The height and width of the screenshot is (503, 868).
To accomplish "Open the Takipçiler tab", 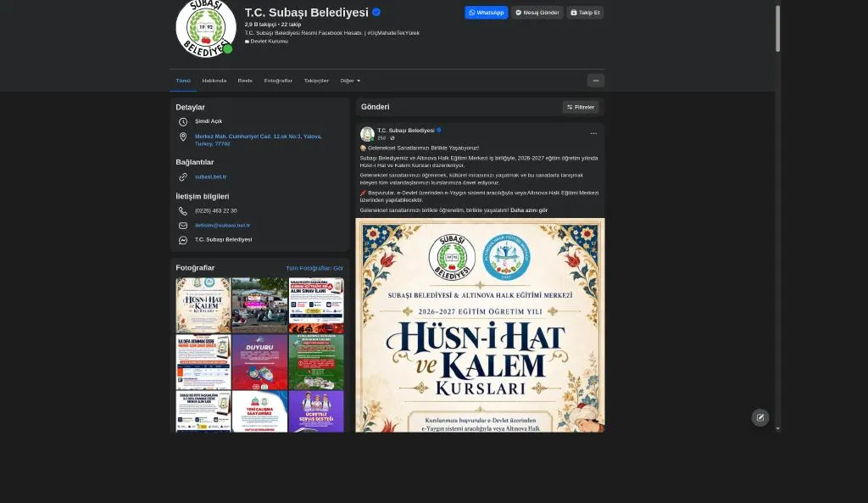I will click(316, 81).
